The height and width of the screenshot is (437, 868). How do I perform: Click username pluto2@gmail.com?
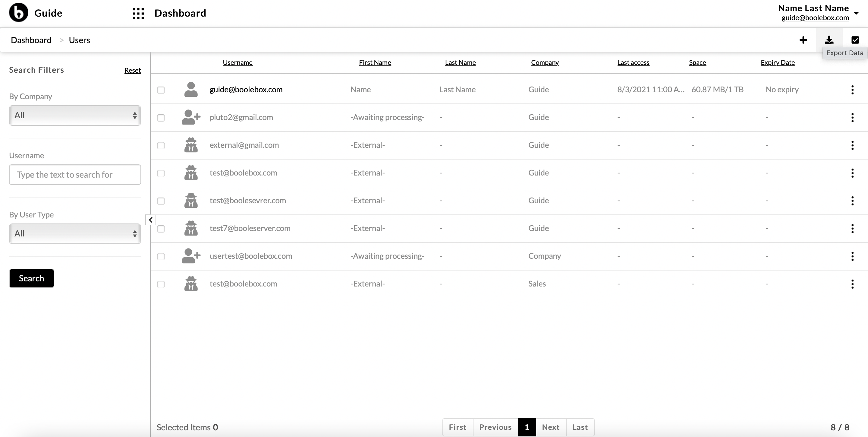tap(241, 117)
